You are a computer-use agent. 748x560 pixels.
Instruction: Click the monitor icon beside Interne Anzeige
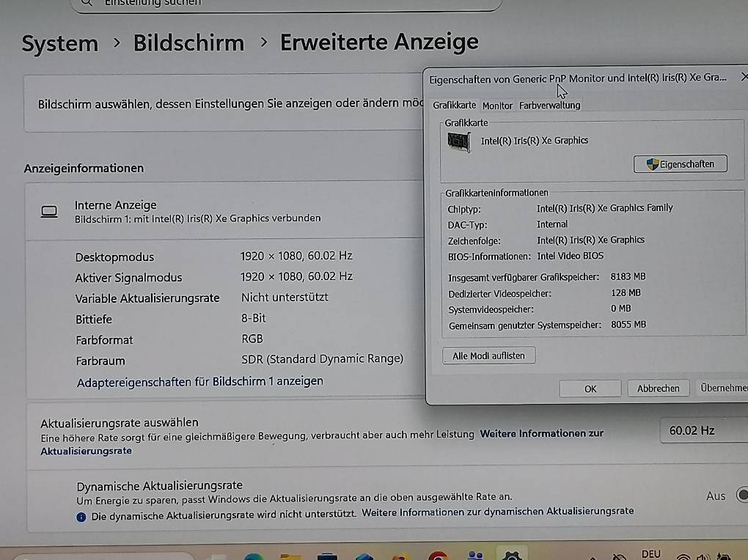[49, 210]
